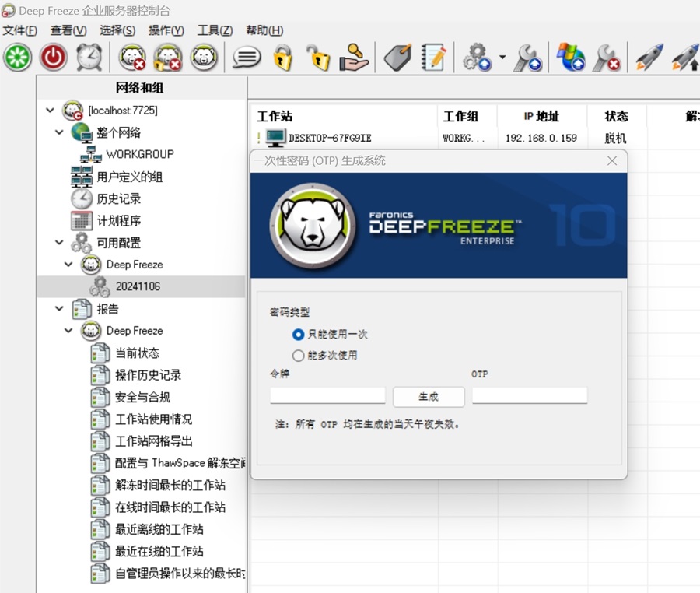Click the first rocket toolbar icon
Image resolution: width=700 pixels, height=593 pixels.
click(649, 58)
